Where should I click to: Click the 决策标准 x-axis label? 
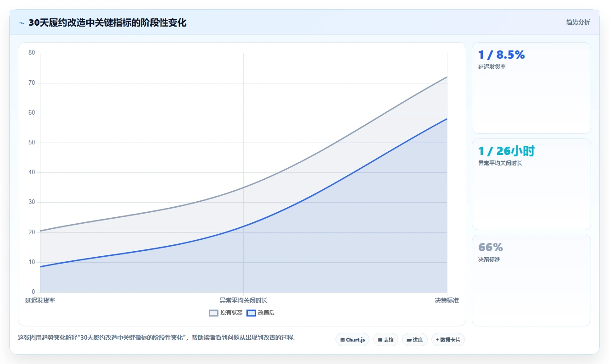click(447, 300)
